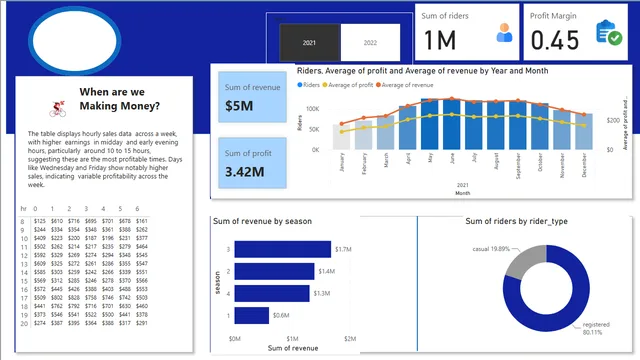Image resolution: width=640 pixels, height=360 pixels.
Task: Click the hour 17 row label
Action: [24, 298]
